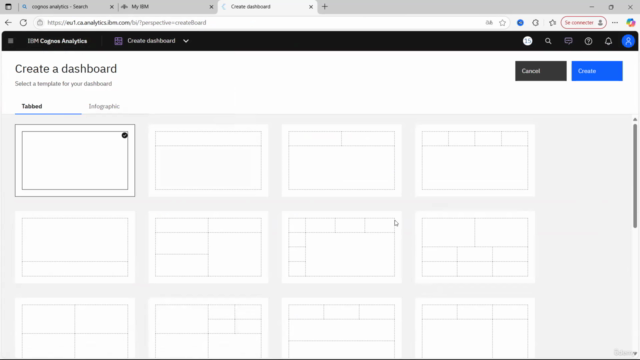The image size is (640, 360).
Task: Open the blue browser extension icon
Action: click(x=520, y=22)
